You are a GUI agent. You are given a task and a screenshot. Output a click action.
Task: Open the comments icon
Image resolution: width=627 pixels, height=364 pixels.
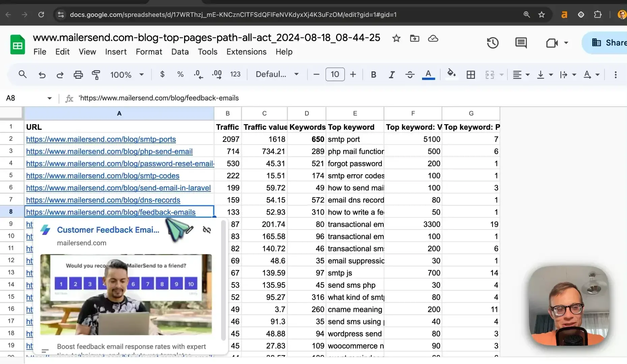tap(521, 43)
